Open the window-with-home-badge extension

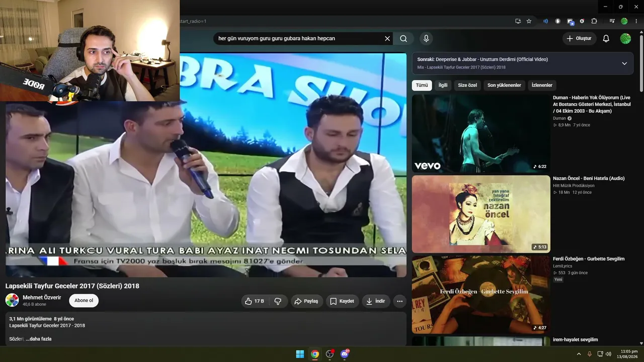point(570,22)
